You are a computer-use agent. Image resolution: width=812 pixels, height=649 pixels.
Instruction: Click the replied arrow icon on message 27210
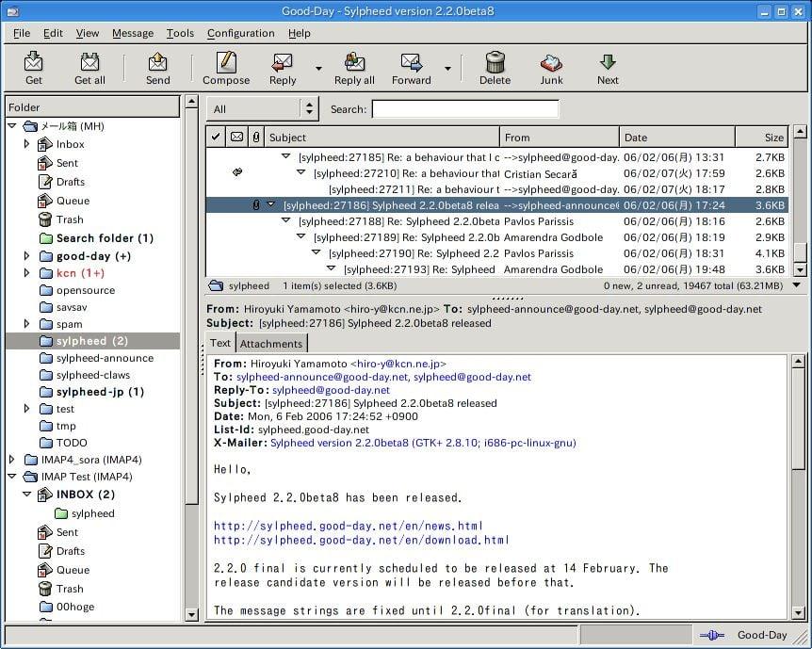[237, 172]
